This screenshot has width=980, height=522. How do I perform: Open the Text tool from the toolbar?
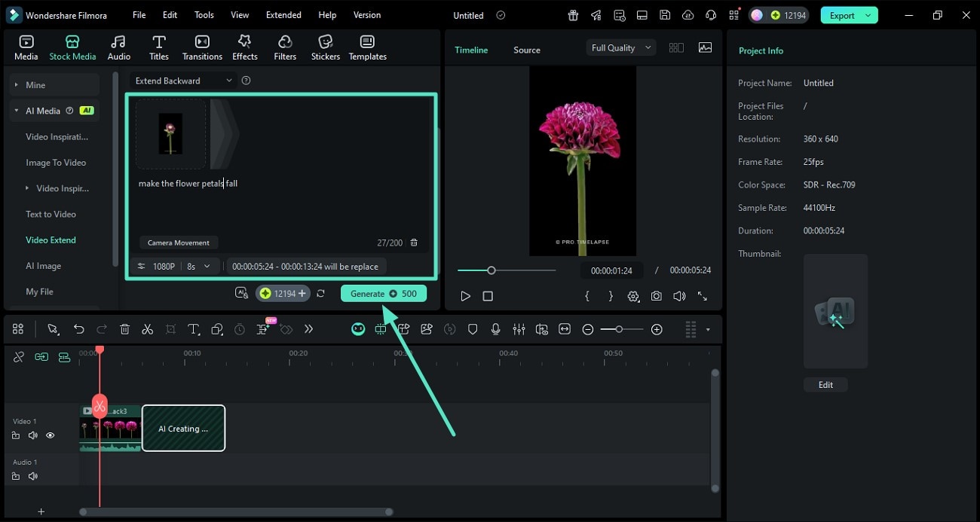pyautogui.click(x=193, y=329)
